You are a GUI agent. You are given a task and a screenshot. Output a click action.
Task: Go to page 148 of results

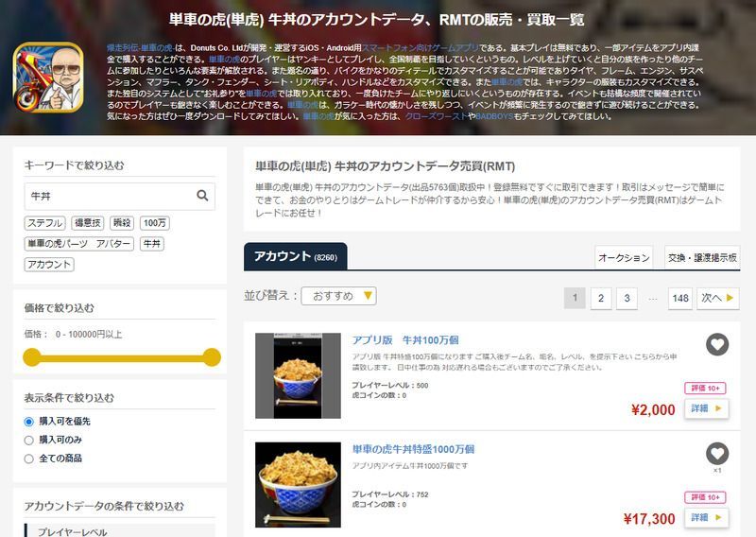pos(680,298)
